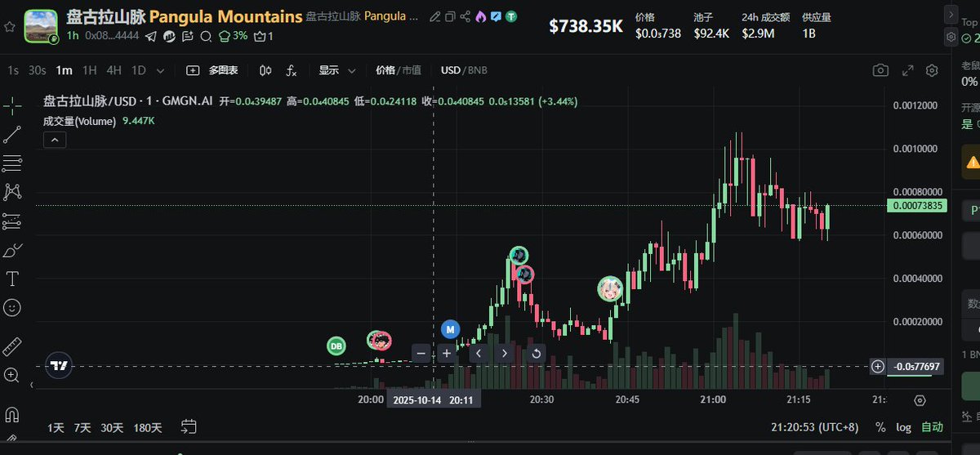Screen dimensions: 980x455
Task: Switch chart denomination to BNB
Action: point(477,70)
